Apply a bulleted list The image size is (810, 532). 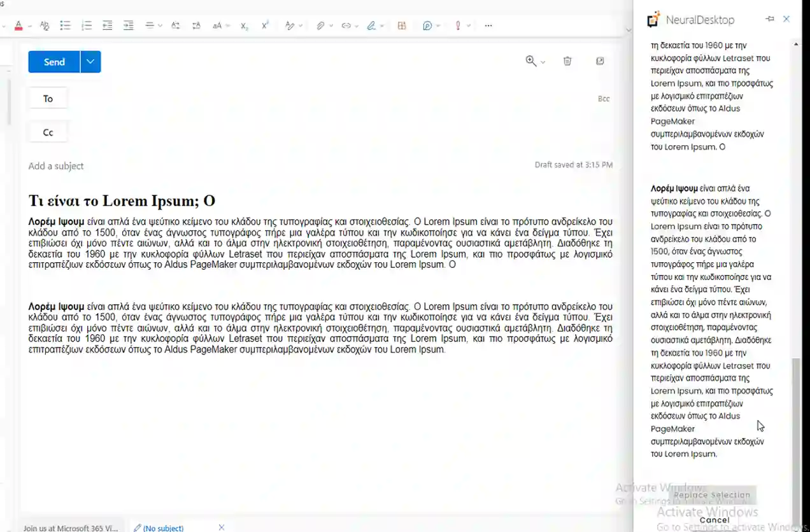[65, 26]
